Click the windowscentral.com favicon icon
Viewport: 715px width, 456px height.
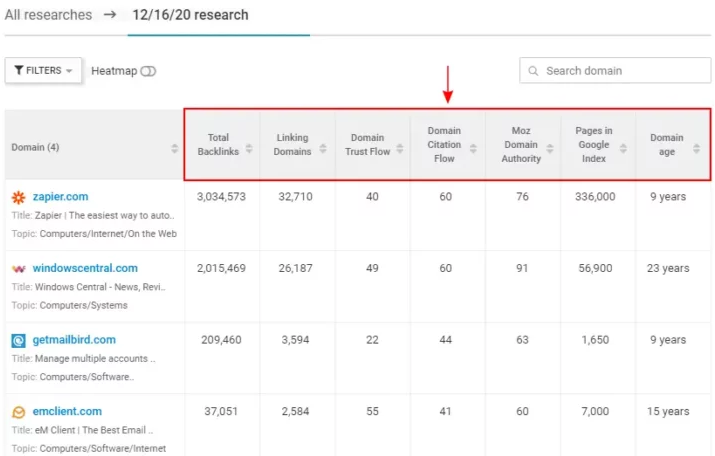[18, 269]
